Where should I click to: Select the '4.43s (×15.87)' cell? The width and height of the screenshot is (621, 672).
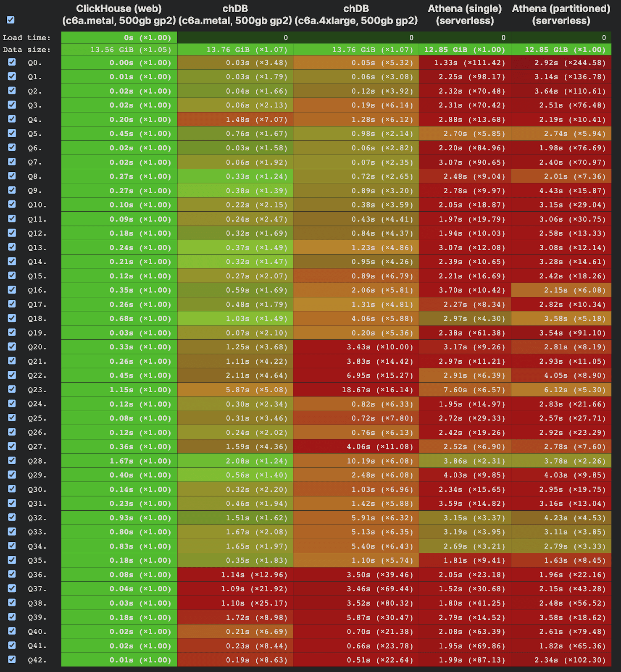click(561, 191)
